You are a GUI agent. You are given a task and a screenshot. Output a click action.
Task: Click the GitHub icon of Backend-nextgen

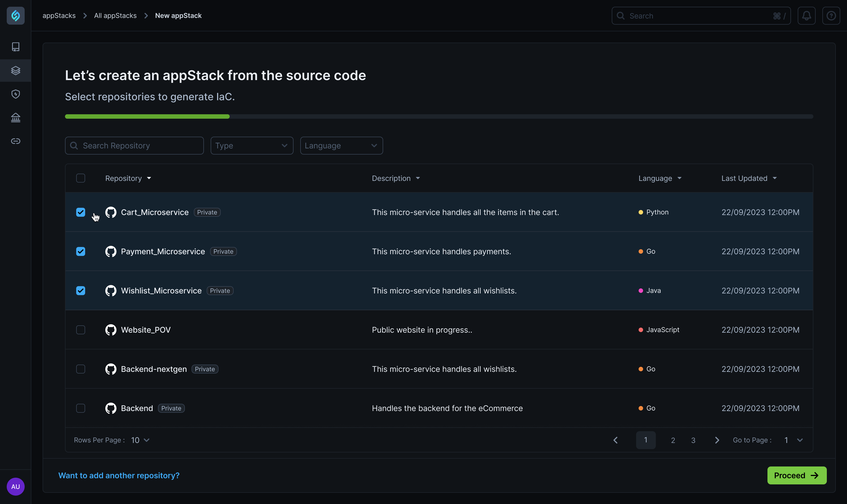click(111, 369)
